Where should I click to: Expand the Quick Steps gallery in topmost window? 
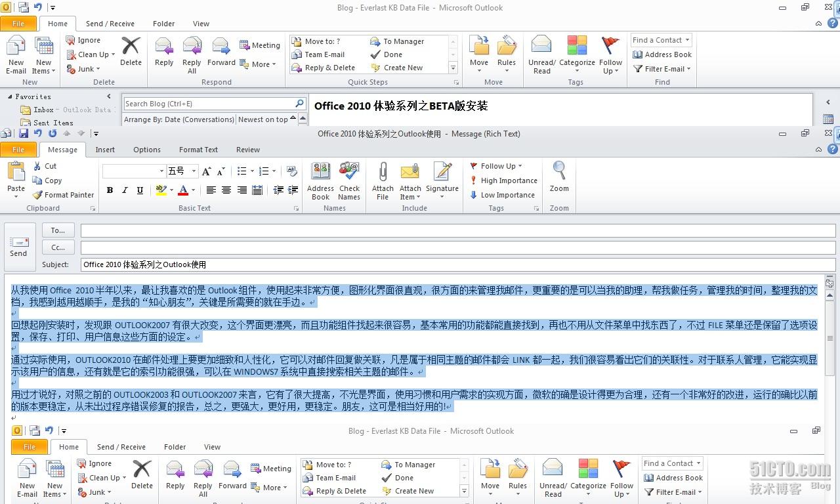point(453,68)
